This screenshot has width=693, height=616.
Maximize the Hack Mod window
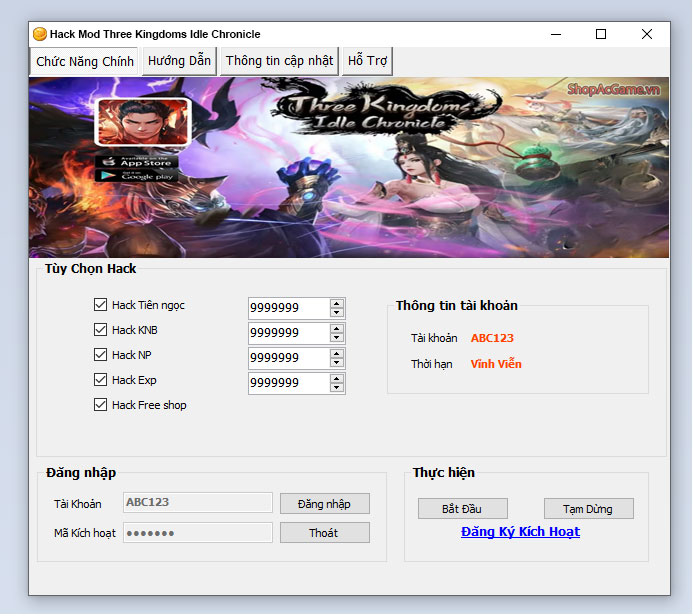pos(601,34)
